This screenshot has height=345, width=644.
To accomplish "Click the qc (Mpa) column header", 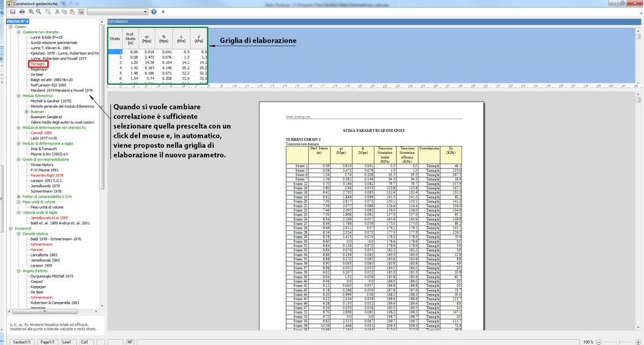I will tap(147, 39).
